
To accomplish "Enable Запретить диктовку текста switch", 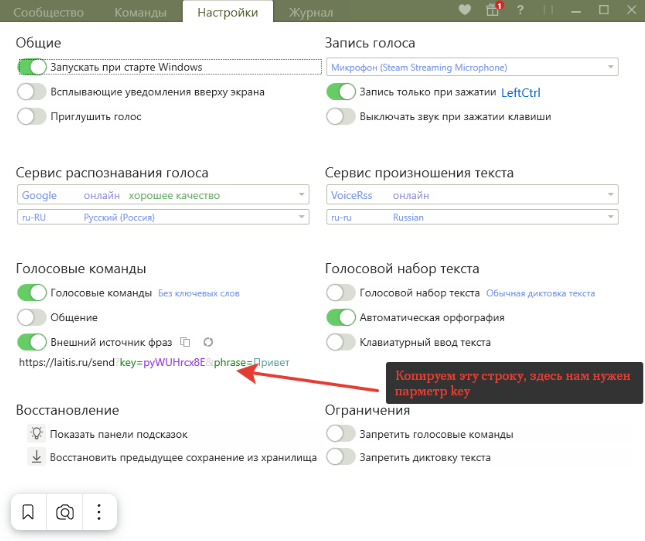I will pyautogui.click(x=341, y=457).
